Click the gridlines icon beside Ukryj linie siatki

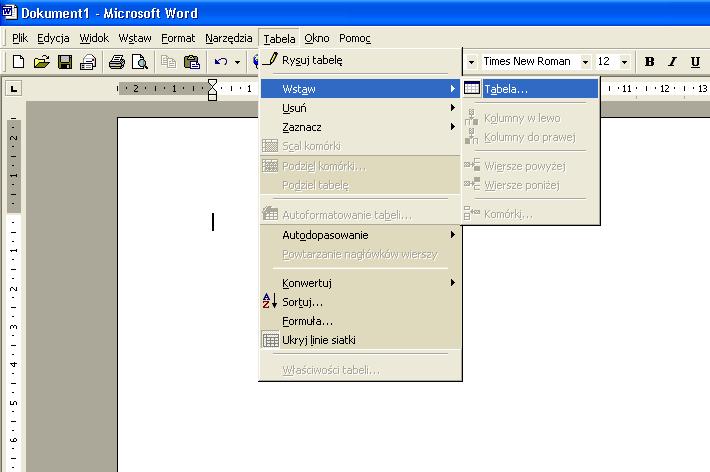click(270, 340)
